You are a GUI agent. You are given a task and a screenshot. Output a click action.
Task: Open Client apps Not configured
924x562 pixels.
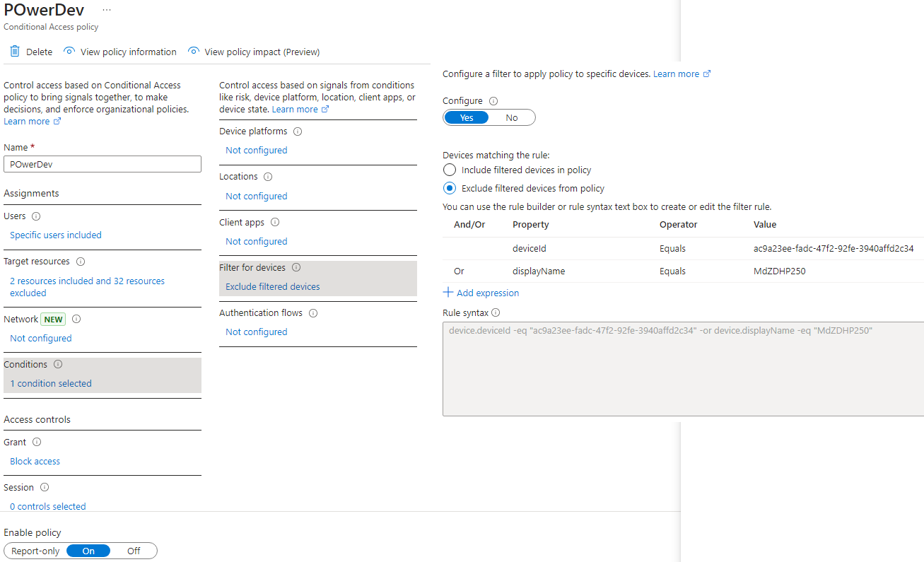[x=257, y=242]
